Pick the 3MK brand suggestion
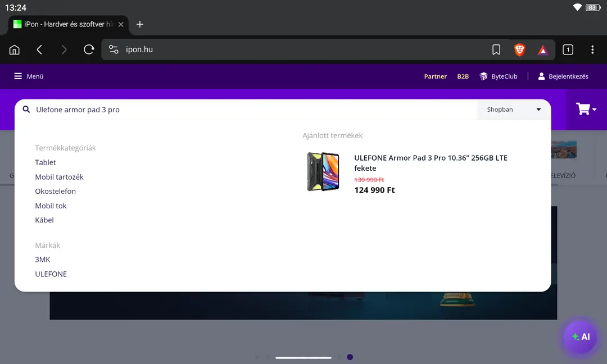The image size is (607, 364). pyautogui.click(x=43, y=260)
